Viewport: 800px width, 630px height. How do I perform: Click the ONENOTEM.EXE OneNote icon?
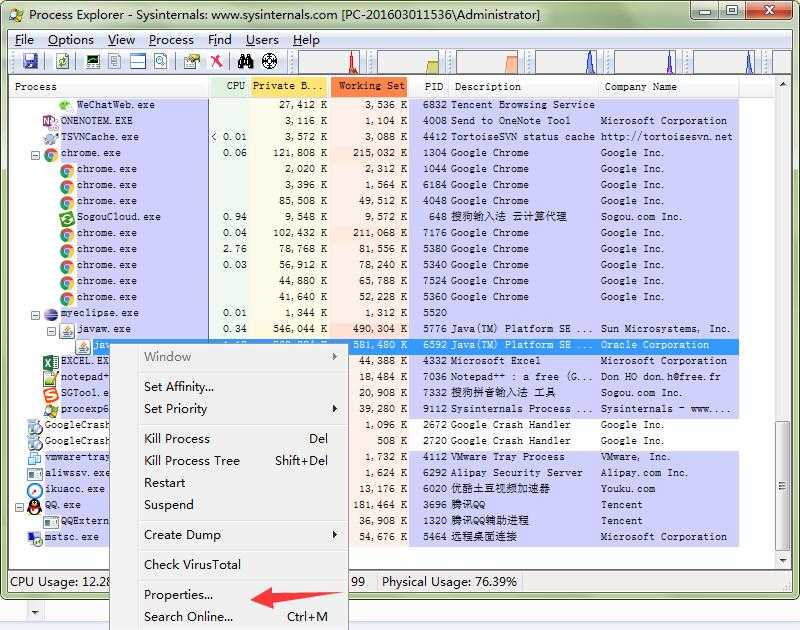coord(49,121)
